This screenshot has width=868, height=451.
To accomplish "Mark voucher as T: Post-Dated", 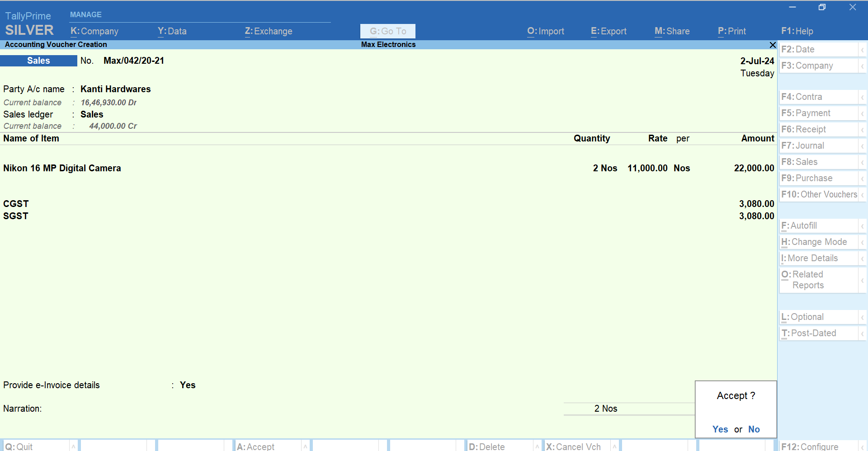I will pos(819,334).
